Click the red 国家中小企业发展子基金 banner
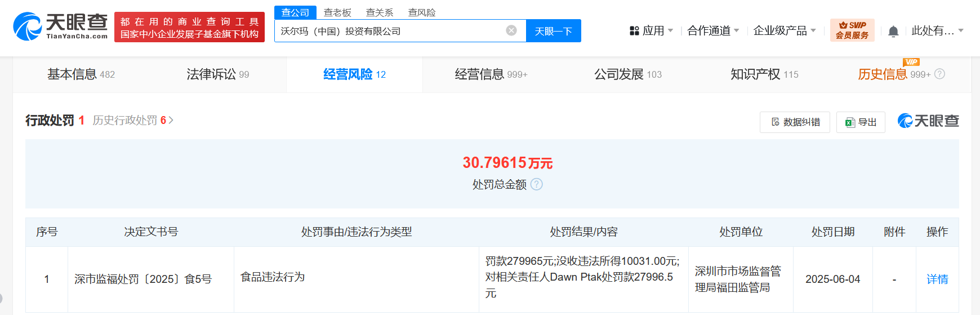Screen dimensions: 980x315 (189, 27)
